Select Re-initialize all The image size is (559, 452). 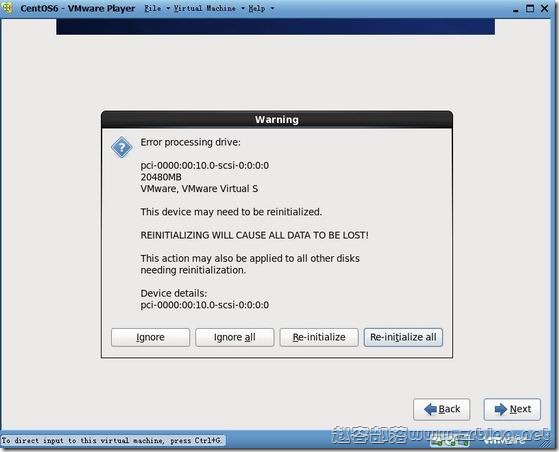[x=403, y=337]
